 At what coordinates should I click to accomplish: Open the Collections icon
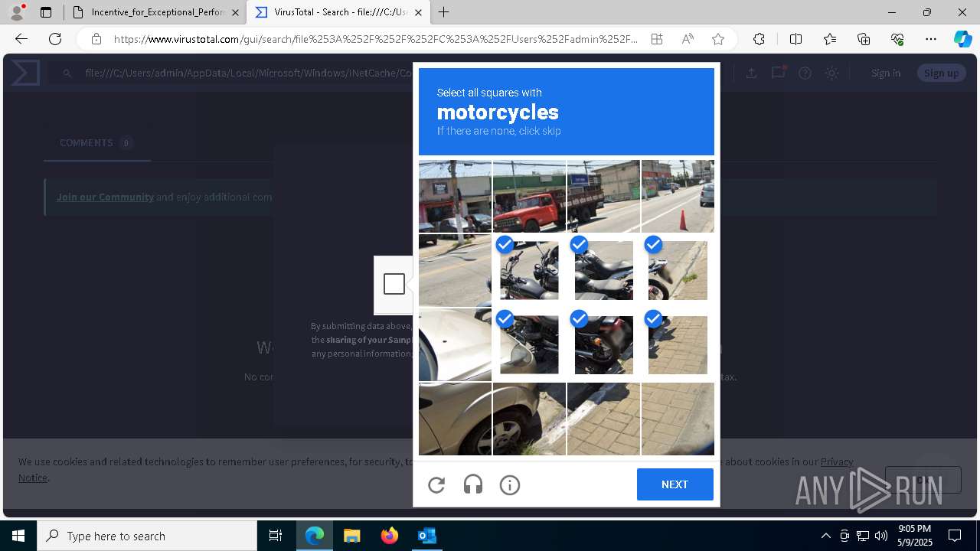pyautogui.click(x=864, y=39)
